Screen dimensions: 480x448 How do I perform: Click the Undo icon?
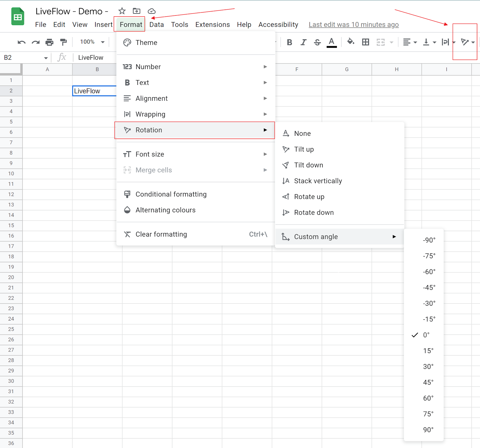pyautogui.click(x=21, y=42)
